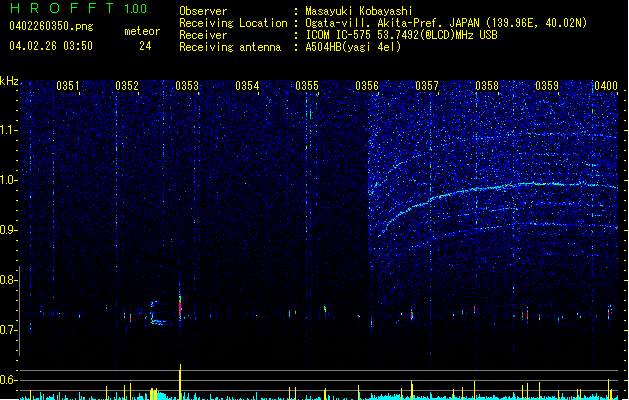Click observer name Masayuki Kobayashi

pos(359,11)
